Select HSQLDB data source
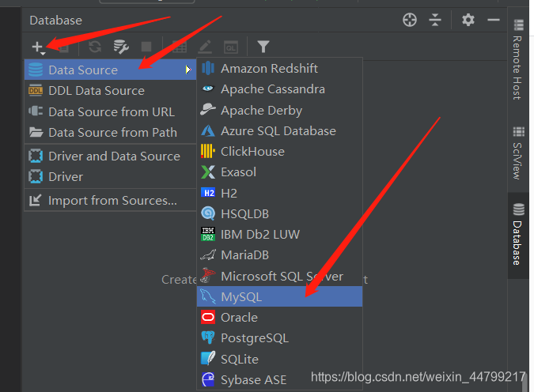Screen dimensions: 534x392 click(x=279, y=213)
